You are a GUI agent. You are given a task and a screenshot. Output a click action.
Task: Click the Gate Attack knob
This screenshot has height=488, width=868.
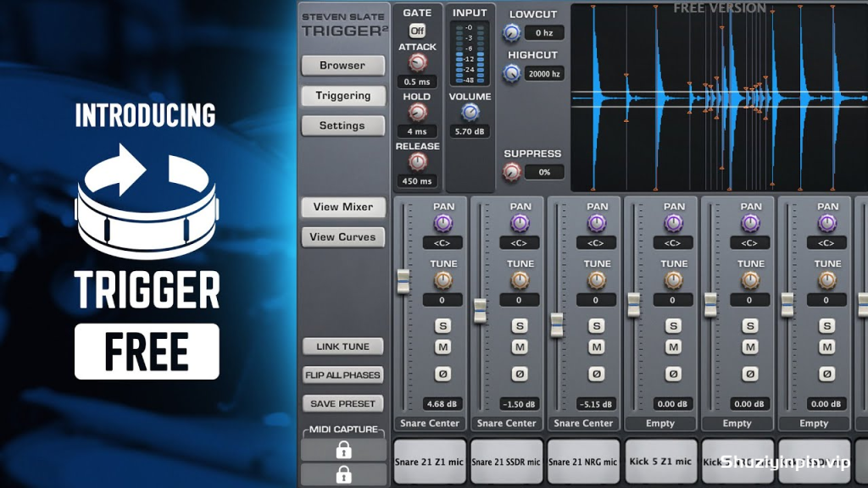[x=417, y=63]
